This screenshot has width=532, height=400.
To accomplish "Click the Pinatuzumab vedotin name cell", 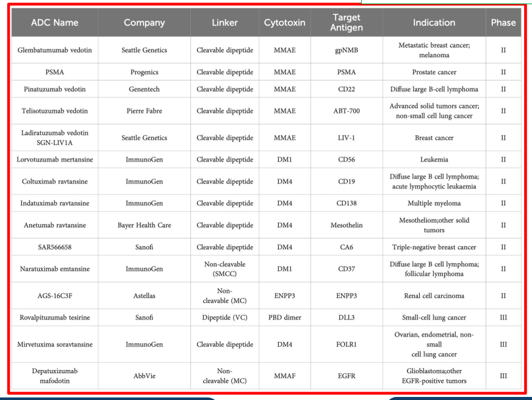I will pyautogui.click(x=55, y=89).
